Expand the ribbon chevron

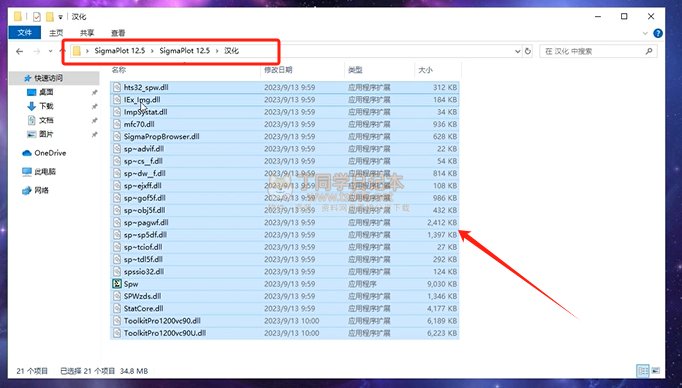coord(645,33)
